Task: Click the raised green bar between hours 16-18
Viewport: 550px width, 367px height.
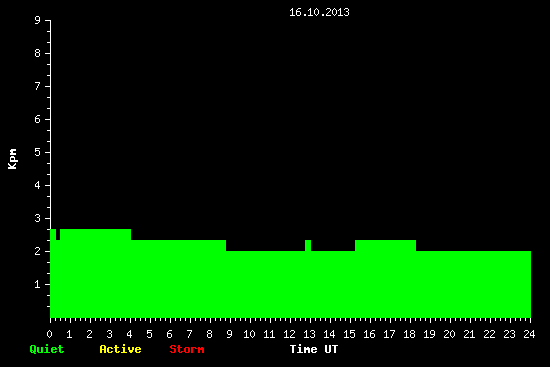Action: point(385,246)
